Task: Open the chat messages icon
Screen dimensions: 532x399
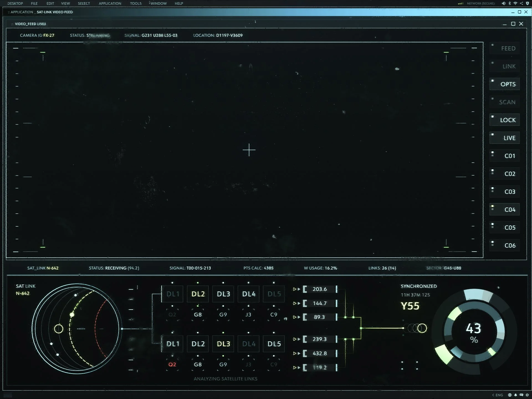Action: (x=521, y=395)
